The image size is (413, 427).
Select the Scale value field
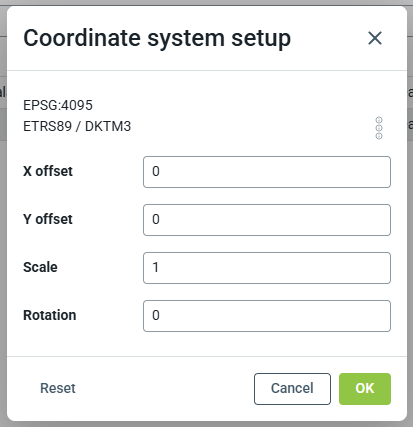(x=267, y=268)
